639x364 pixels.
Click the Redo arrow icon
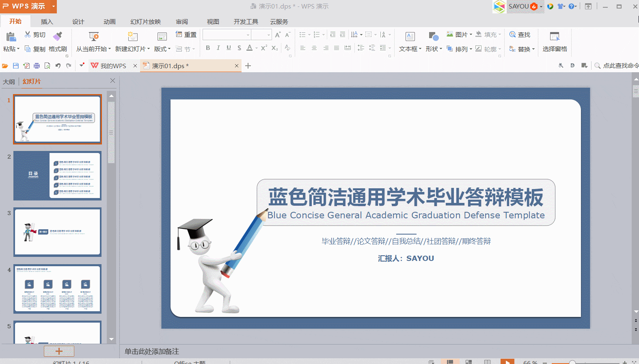pos(69,66)
